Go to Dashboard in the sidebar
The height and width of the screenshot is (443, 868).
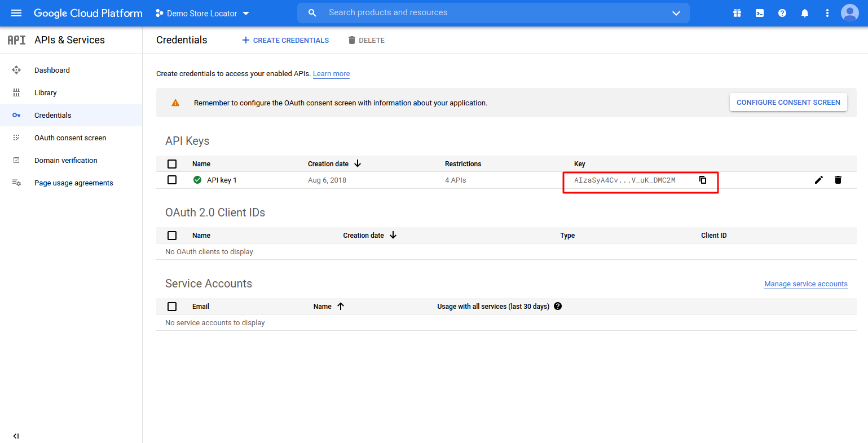pos(52,70)
